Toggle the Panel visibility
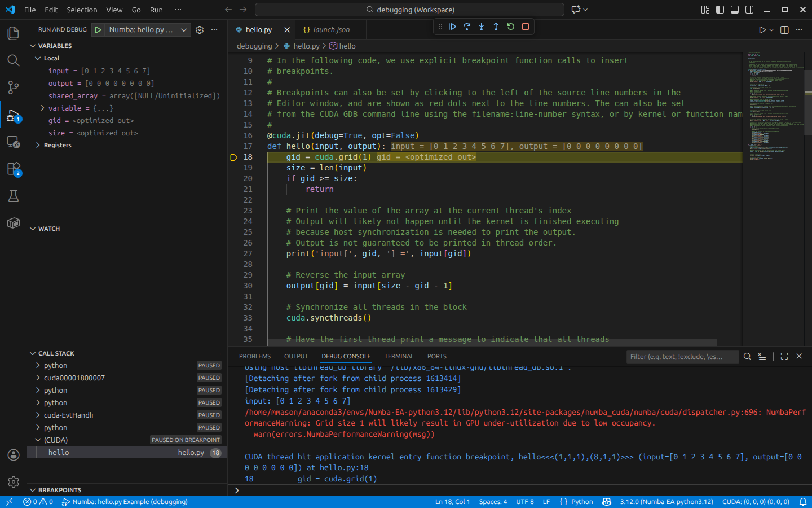Viewport: 812px width, 508px height. 734,10
